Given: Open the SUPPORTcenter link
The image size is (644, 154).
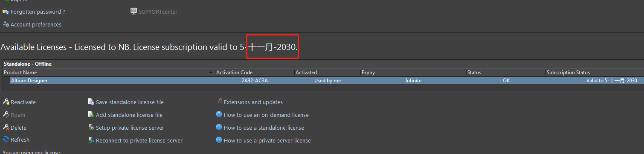Looking at the screenshot, I should (158, 12).
